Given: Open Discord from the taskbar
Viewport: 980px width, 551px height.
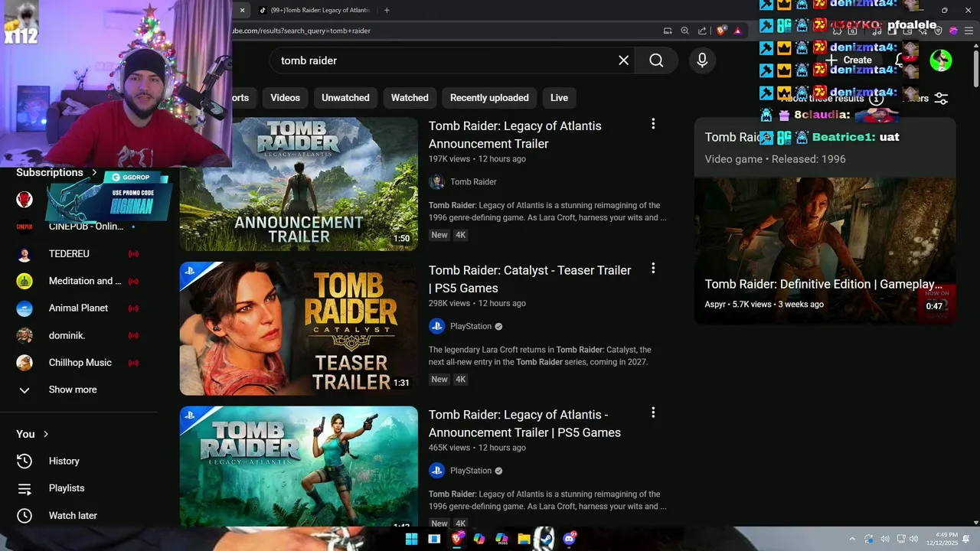Looking at the screenshot, I should click(x=569, y=539).
